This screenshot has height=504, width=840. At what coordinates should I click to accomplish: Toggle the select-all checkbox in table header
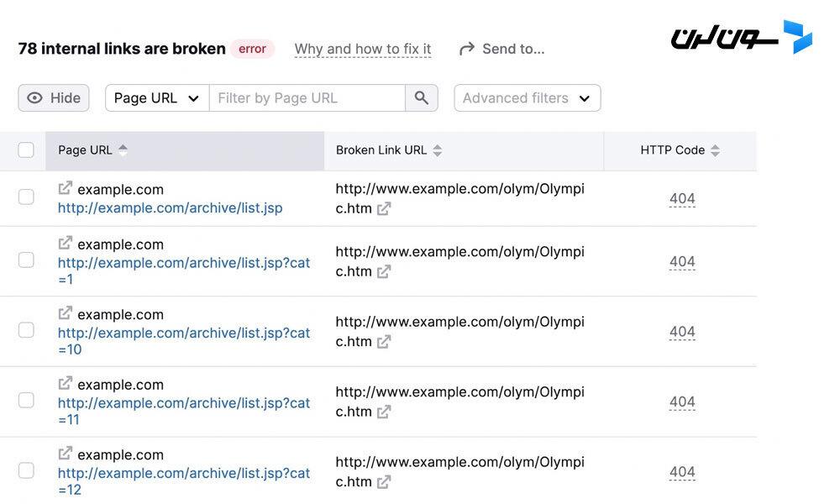(26, 150)
